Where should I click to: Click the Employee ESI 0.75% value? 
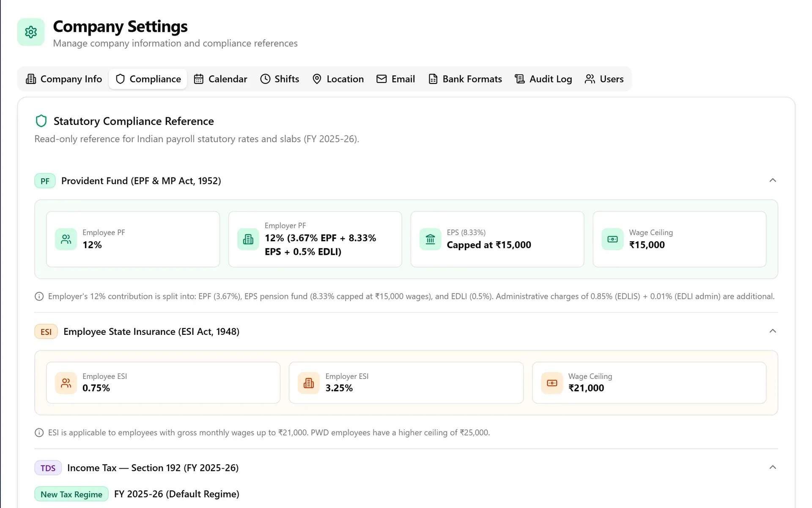[96, 388]
